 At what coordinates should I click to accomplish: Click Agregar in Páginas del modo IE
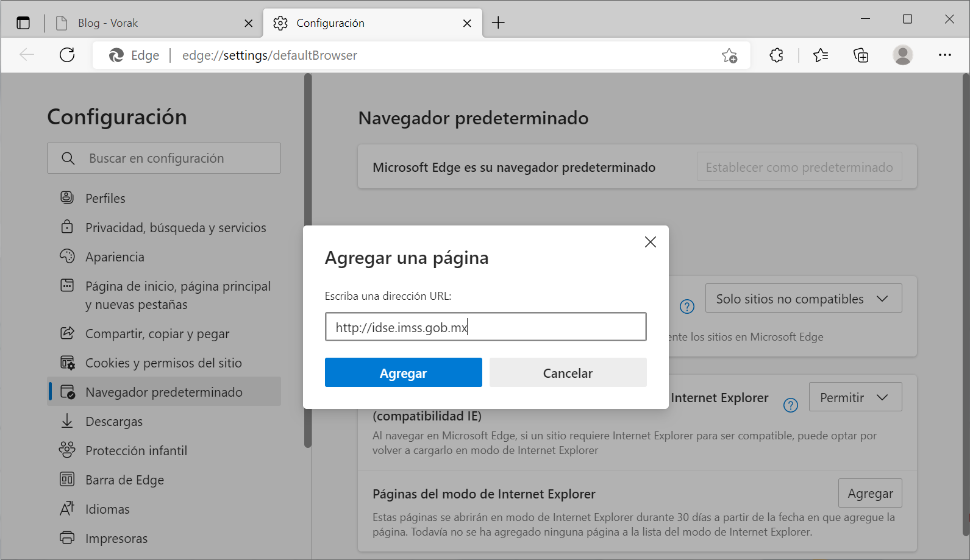coord(870,493)
